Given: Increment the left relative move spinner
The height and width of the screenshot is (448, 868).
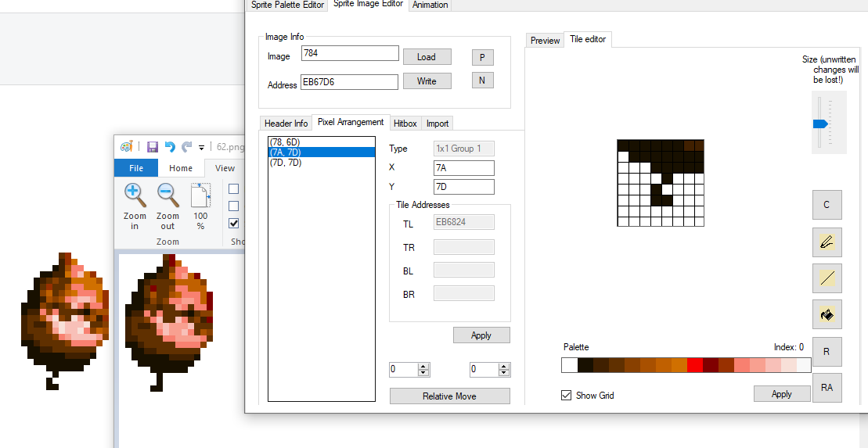Looking at the screenshot, I should click(x=423, y=367).
